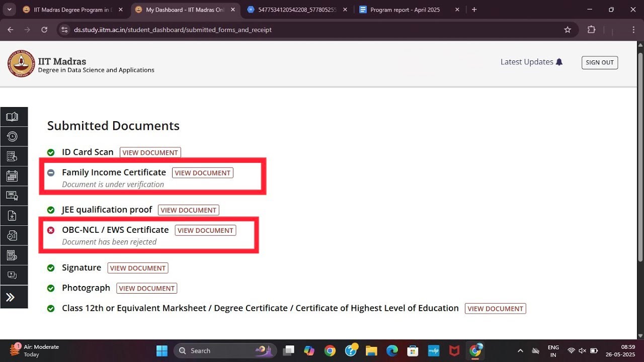The width and height of the screenshot is (644, 362).
Task: Click the red rejected icon for OBC-NCL certificate
Action: click(51, 230)
